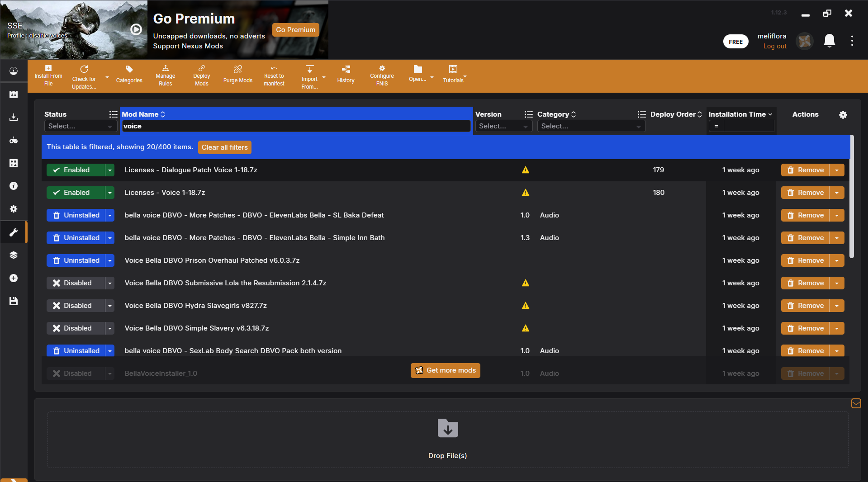
Task: Open the Status filter dropdown
Action: [81, 126]
